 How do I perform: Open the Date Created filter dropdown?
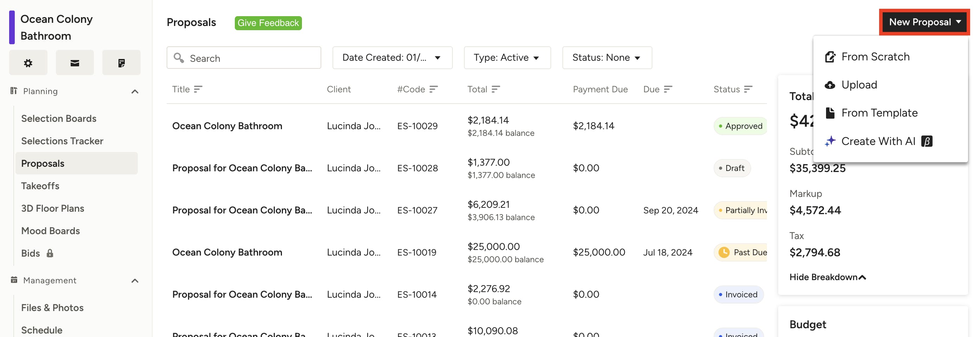click(392, 58)
